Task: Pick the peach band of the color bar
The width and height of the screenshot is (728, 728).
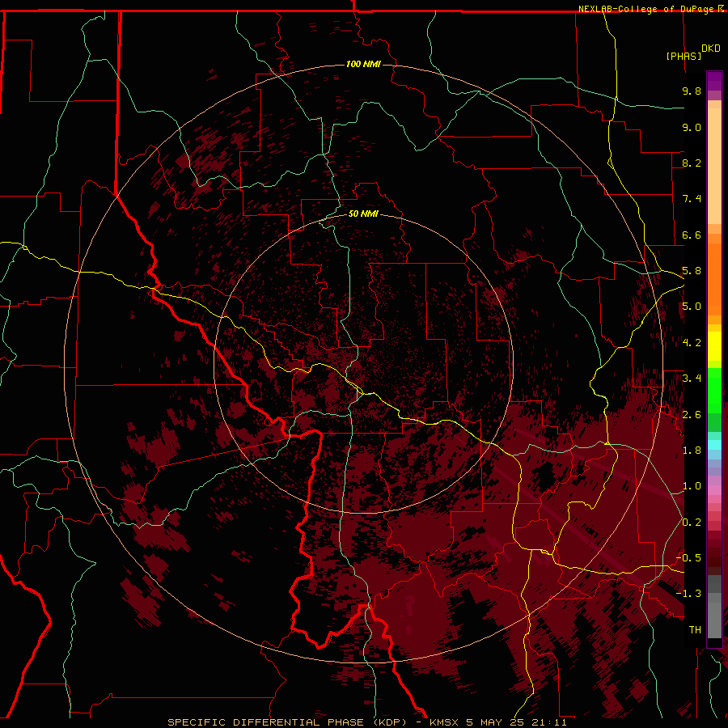Action: [714, 166]
